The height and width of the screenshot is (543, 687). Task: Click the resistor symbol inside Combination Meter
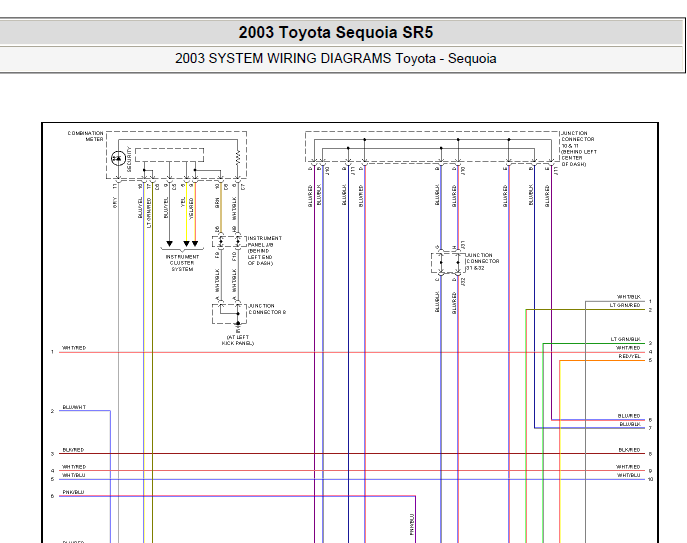point(238,158)
